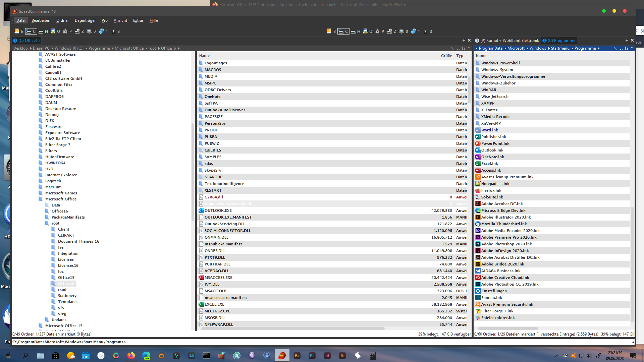Open Bearbeiten menu
The height and width of the screenshot is (362, 644).
41,20
